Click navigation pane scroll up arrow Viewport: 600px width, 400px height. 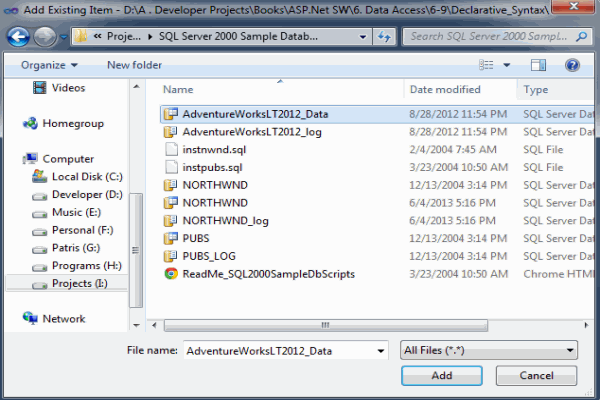click(x=136, y=87)
